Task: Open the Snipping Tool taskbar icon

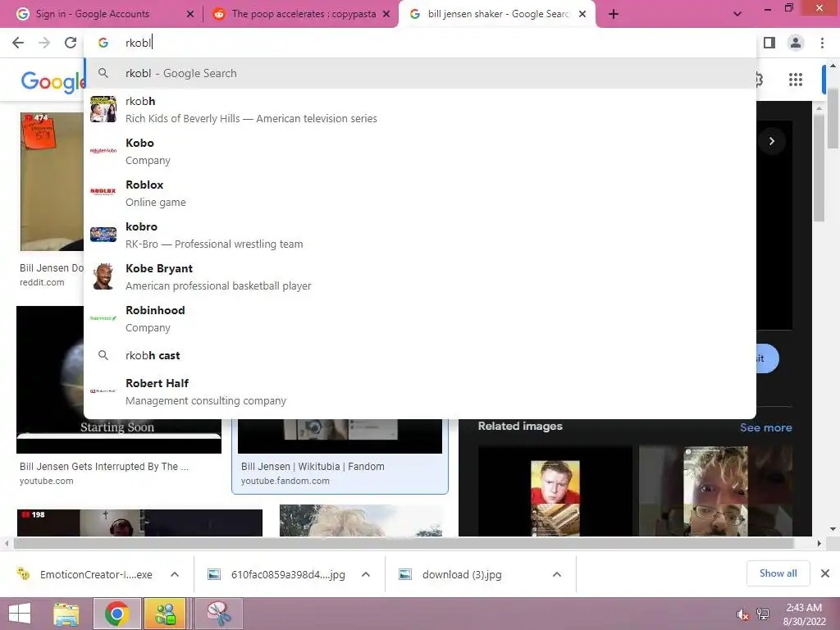Action: [x=219, y=614]
